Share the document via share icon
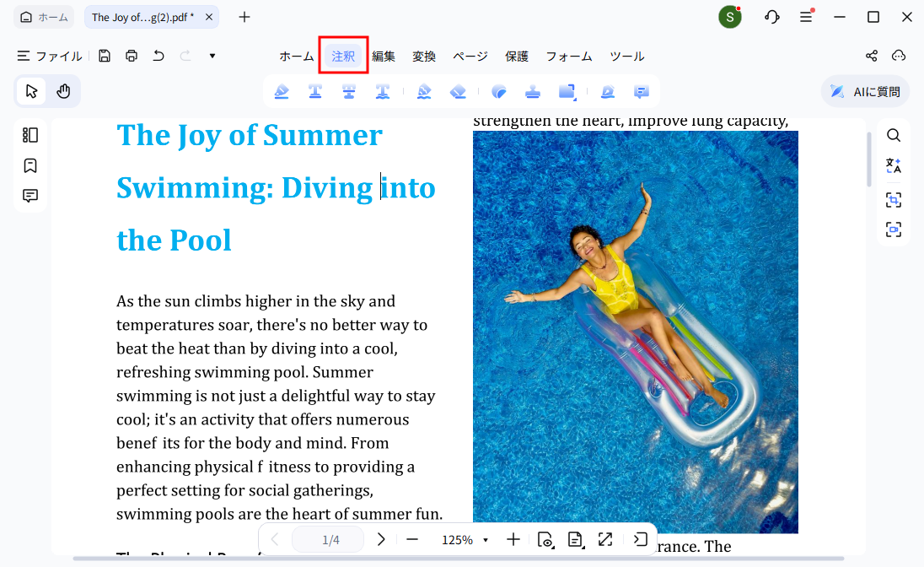The image size is (924, 567). pyautogui.click(x=872, y=56)
